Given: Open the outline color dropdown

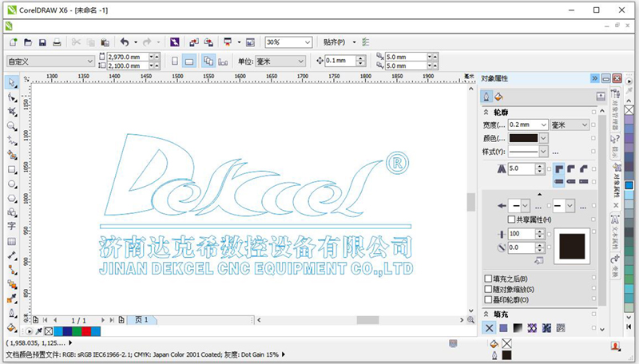Looking at the screenshot, I should (543, 138).
